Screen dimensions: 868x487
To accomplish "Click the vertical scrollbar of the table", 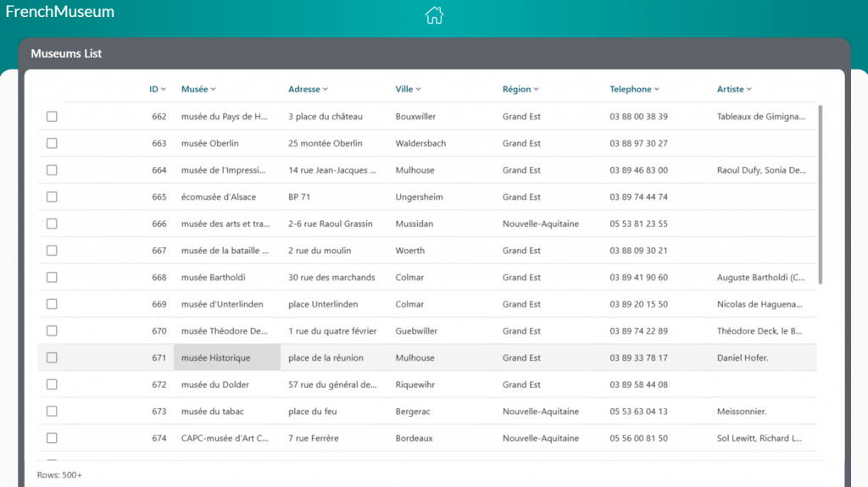I will [820, 195].
